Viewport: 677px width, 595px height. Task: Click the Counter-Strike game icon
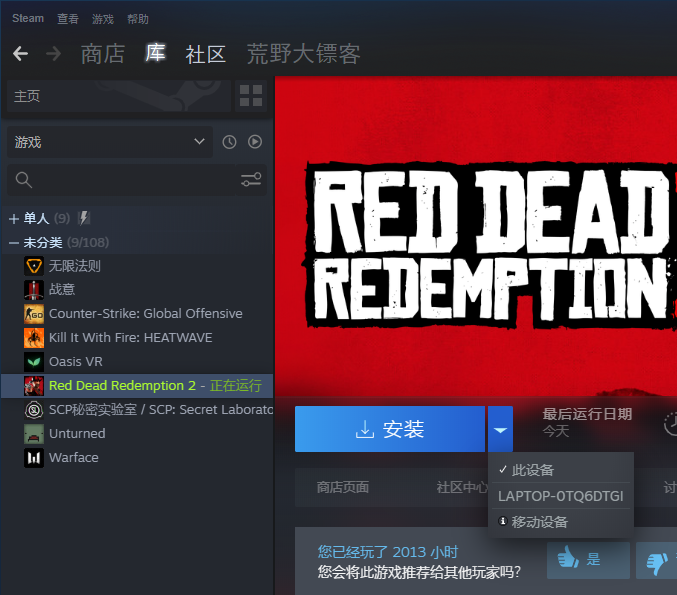click(34, 314)
